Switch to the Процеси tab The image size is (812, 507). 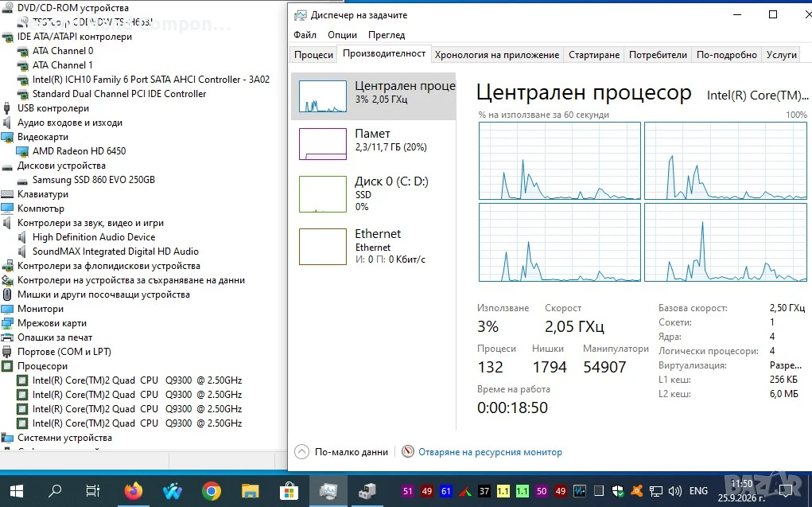(x=313, y=54)
